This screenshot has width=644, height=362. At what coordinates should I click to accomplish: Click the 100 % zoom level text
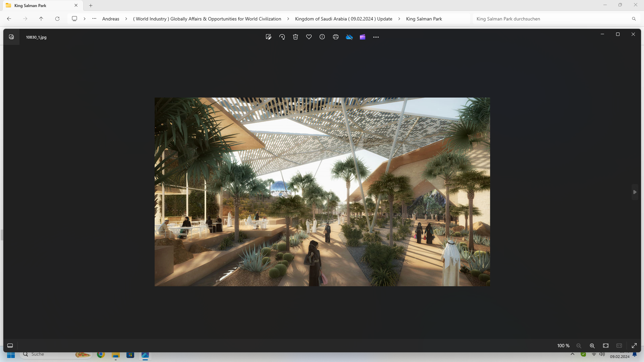[563, 346]
